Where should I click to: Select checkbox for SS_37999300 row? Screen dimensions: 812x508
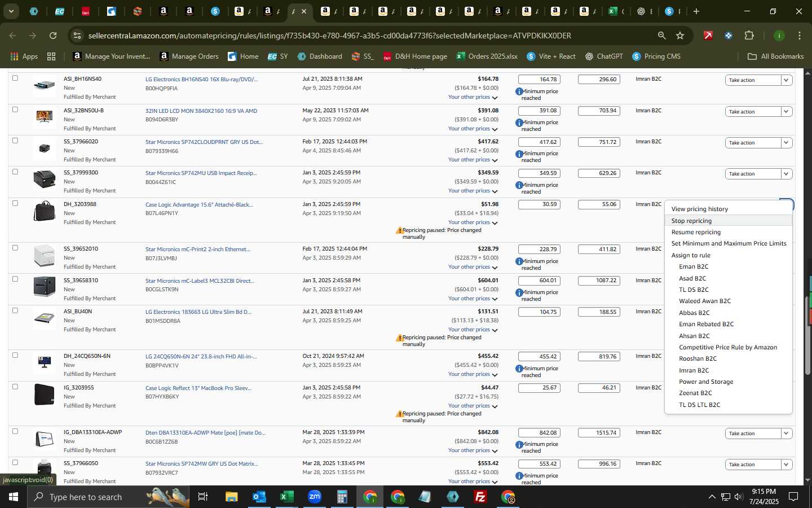pos(15,172)
